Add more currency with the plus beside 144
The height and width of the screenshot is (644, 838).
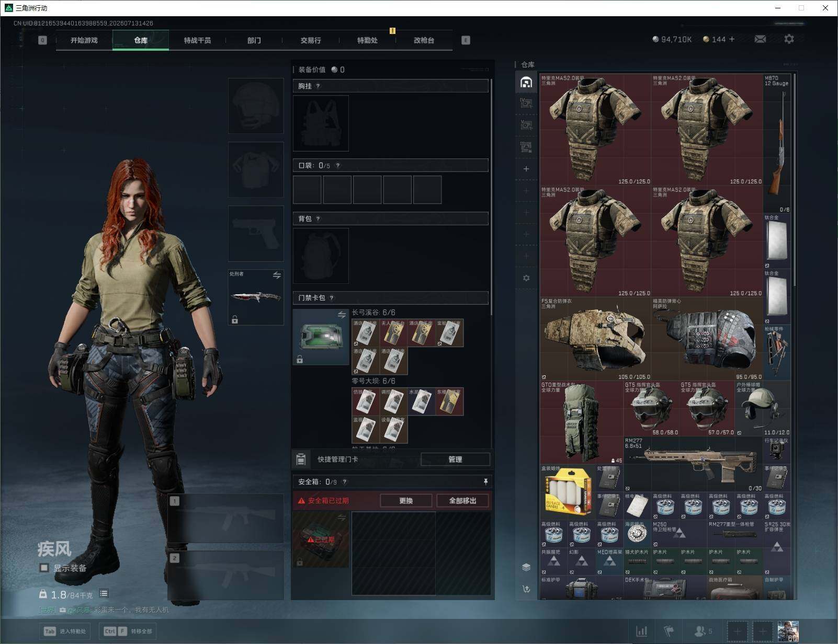coord(731,39)
